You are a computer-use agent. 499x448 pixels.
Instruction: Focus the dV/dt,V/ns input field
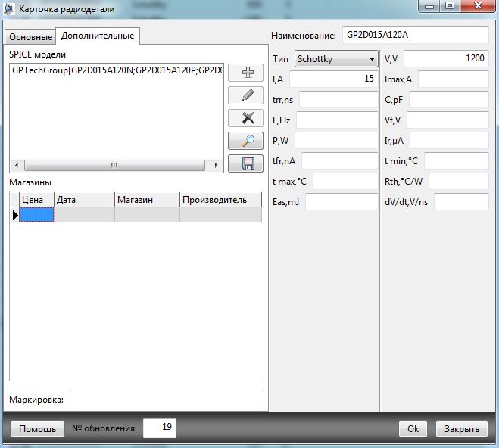461,201
